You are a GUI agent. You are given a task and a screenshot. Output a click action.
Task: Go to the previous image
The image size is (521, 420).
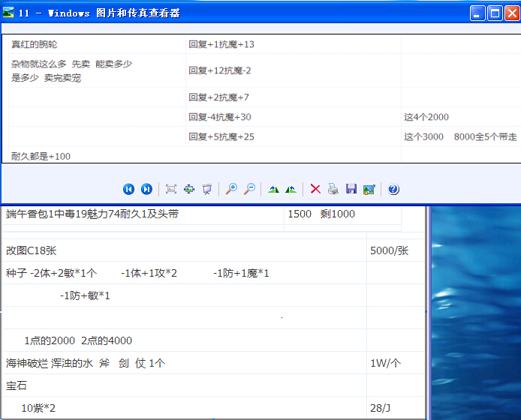click(129, 189)
